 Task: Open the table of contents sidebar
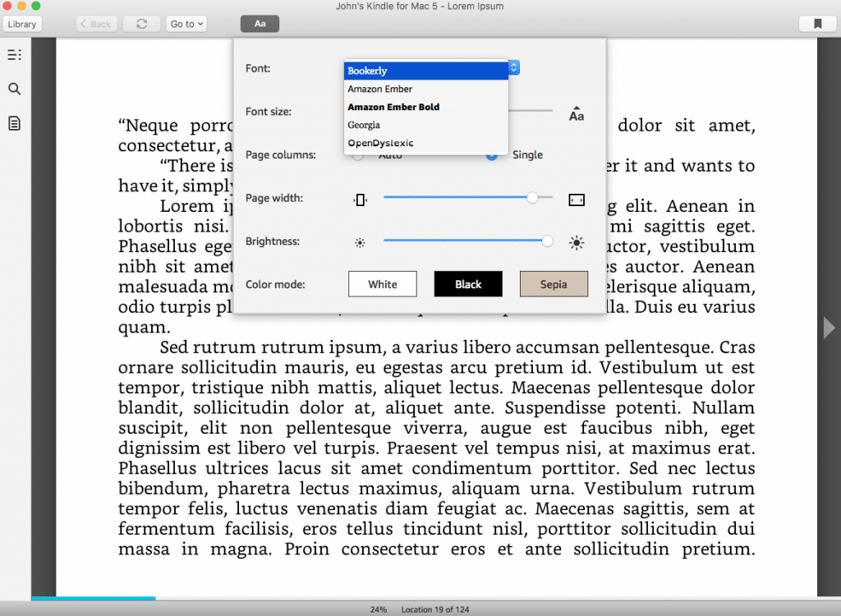click(x=14, y=54)
